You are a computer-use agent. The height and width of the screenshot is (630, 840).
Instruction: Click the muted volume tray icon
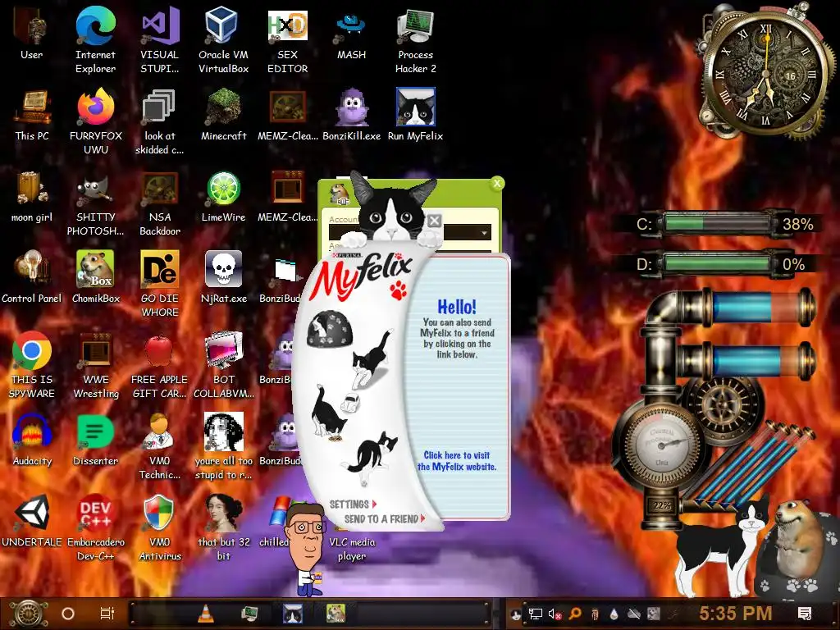(x=555, y=614)
